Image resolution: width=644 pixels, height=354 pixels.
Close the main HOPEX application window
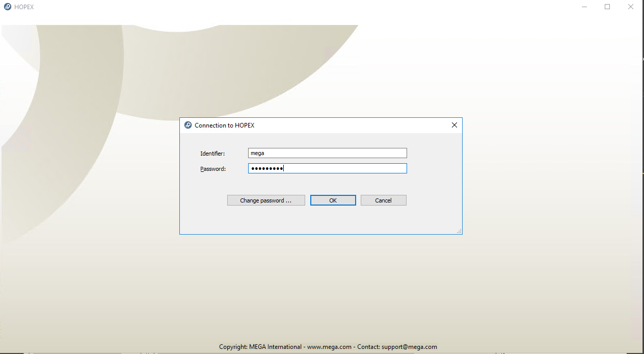[631, 7]
